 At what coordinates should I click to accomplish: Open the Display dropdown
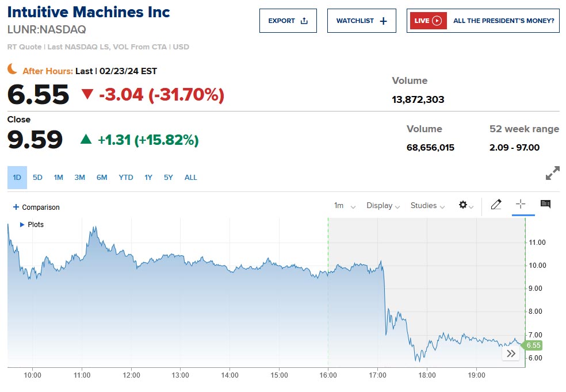383,206
